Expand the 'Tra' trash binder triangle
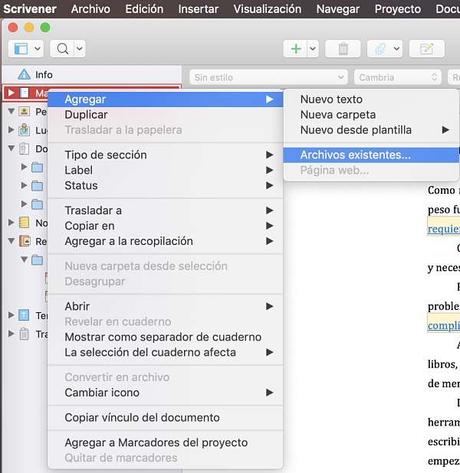Viewport: 460px width, 473px height. tap(11, 334)
